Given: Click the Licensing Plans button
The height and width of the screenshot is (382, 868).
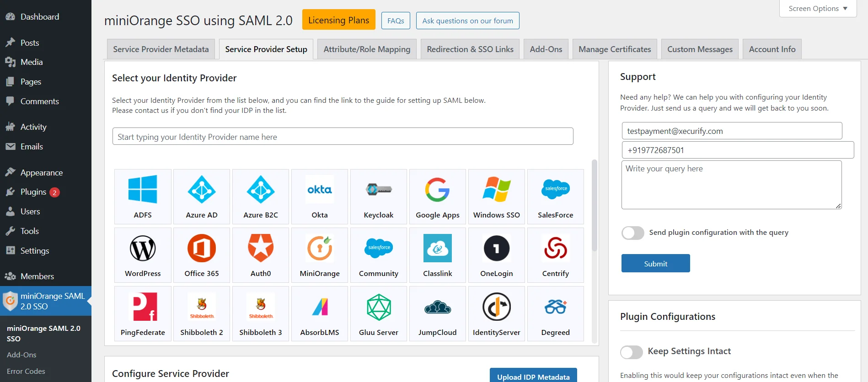Looking at the screenshot, I should pos(339,20).
